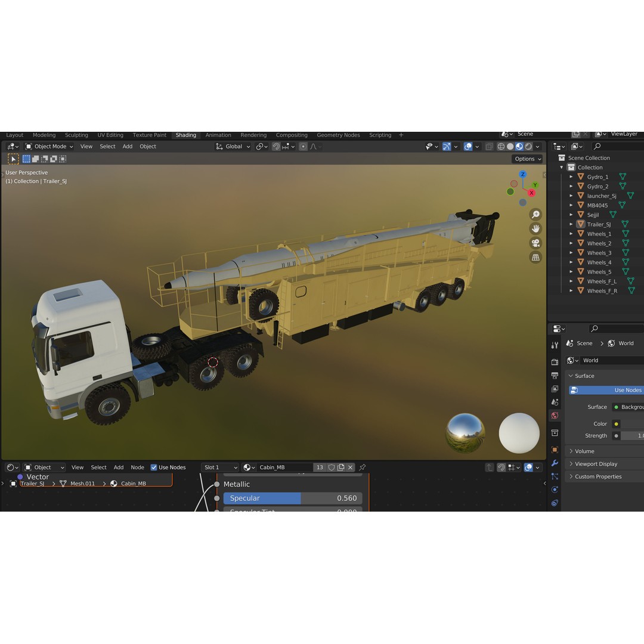Click the Z axis in navigation gizmo

pos(523,174)
